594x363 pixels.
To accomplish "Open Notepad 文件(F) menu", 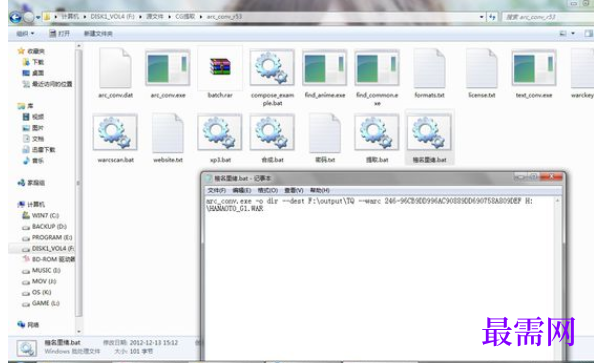I will click(217, 190).
